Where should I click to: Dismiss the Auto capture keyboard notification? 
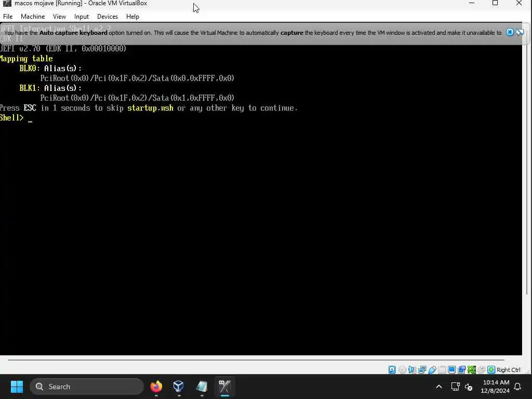(x=510, y=32)
